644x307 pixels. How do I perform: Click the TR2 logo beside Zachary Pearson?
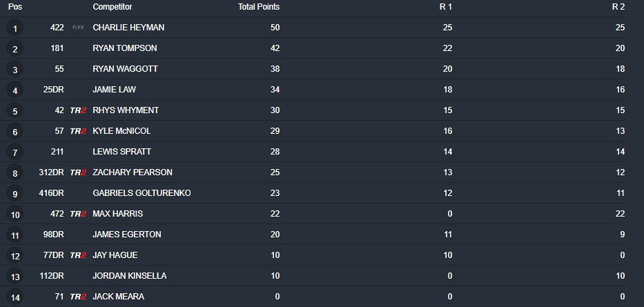tap(78, 172)
